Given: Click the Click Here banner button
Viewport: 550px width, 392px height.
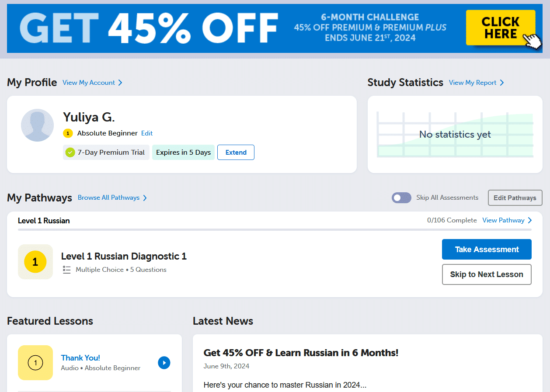Looking at the screenshot, I should (x=500, y=28).
